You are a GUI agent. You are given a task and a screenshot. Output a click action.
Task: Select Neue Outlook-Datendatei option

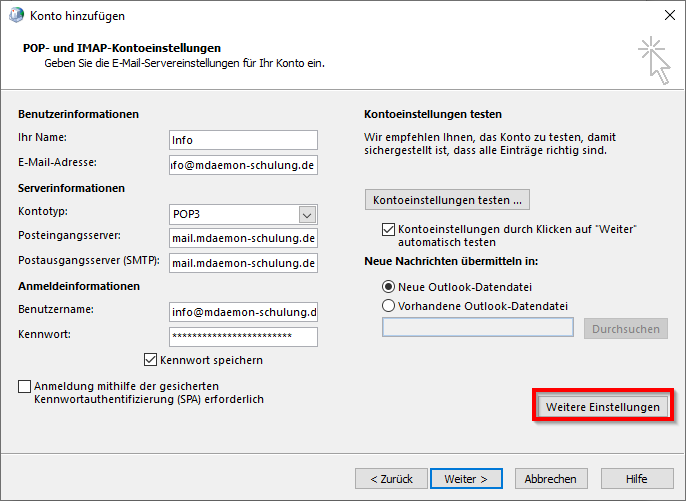coord(389,286)
